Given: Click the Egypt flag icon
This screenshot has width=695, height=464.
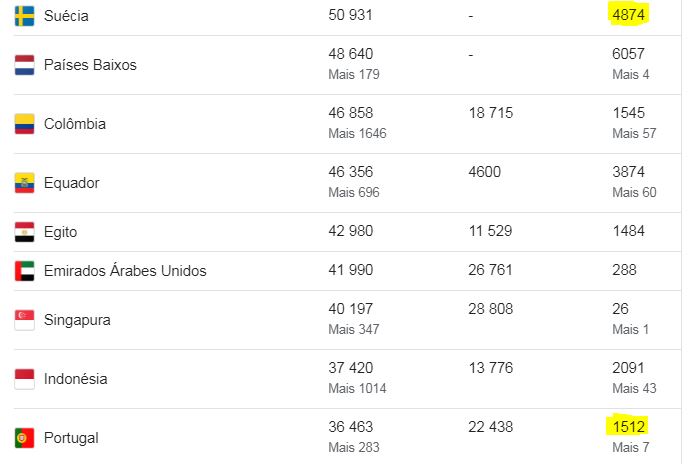Looking at the screenshot, I should [x=24, y=232].
